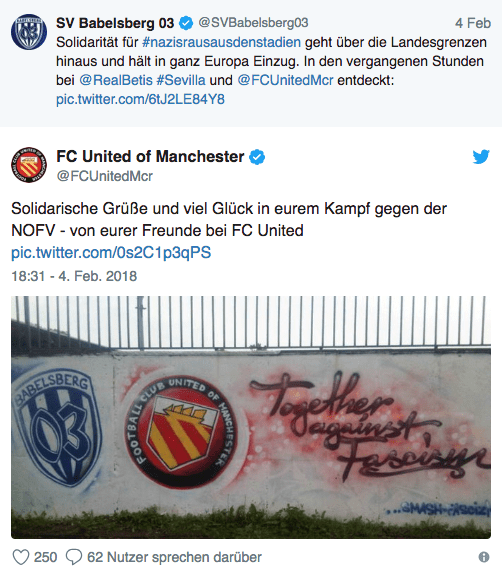Click the FC United of Manchester avatar
Screen dimensions: 502x576
pyautogui.click(x=29, y=165)
